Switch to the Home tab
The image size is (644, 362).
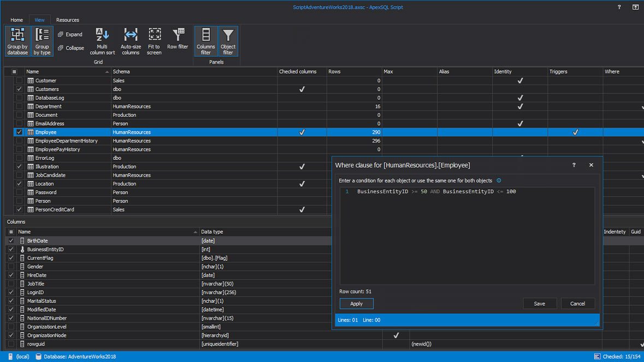16,20
